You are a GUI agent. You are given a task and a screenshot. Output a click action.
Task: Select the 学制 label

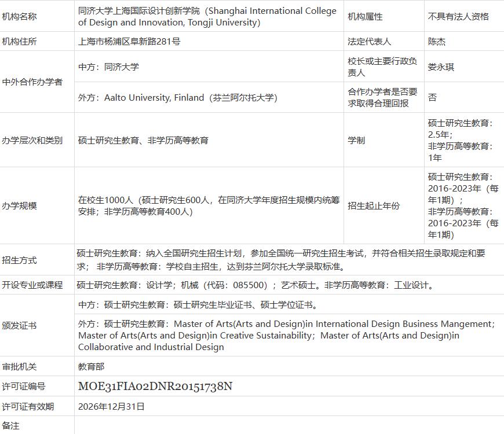click(356, 140)
